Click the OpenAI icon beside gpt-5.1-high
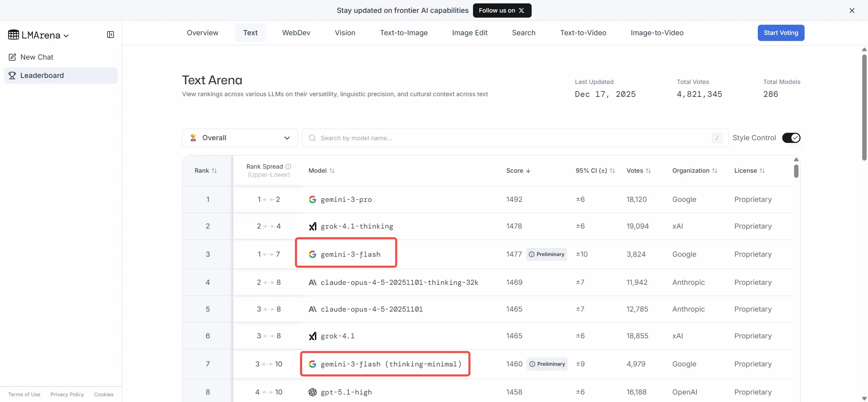868x402 pixels. click(312, 392)
